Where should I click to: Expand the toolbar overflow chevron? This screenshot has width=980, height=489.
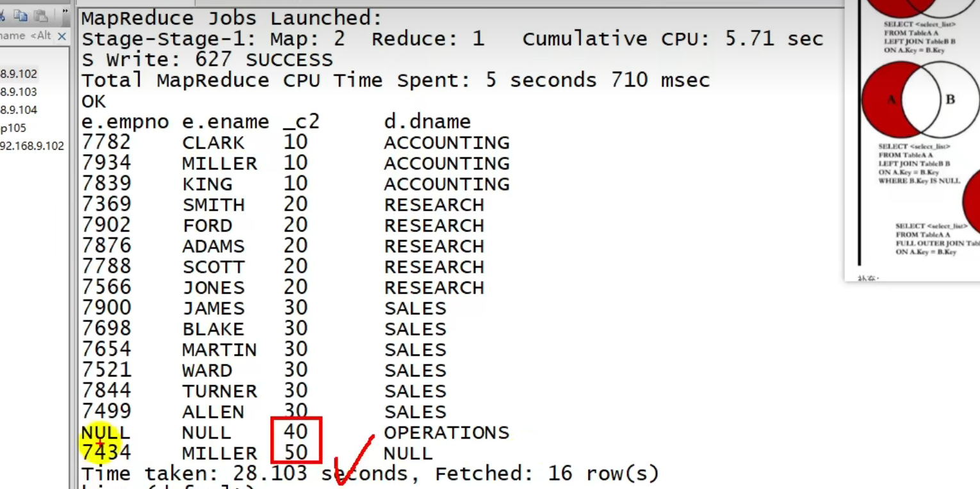[65, 12]
